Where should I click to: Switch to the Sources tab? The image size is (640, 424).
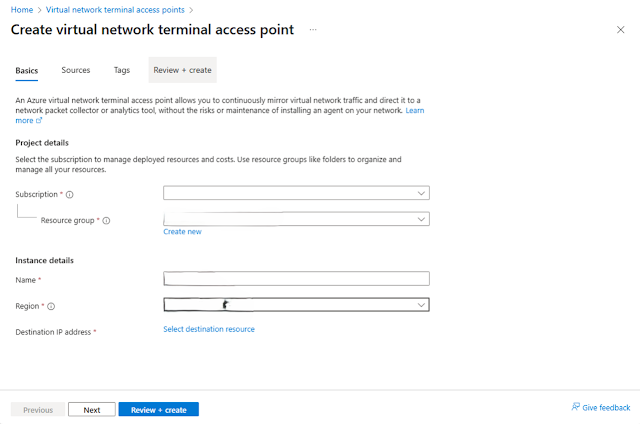(x=76, y=70)
